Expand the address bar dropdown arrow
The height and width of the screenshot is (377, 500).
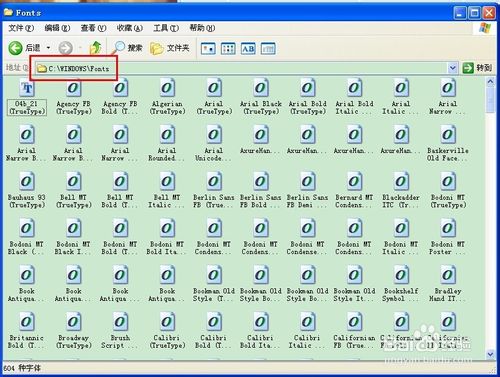[452, 68]
